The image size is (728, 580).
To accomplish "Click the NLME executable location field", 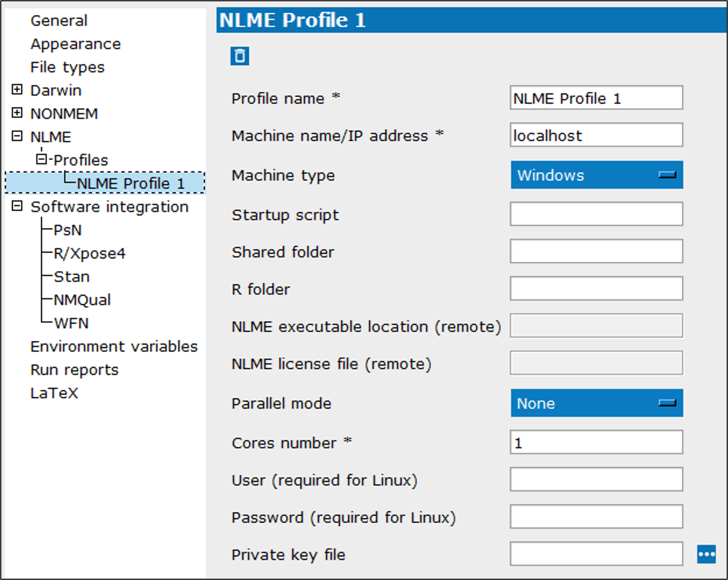I will [x=596, y=326].
